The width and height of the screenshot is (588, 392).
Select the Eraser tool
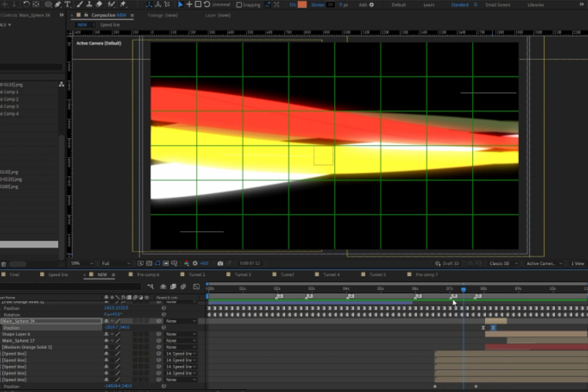coord(99,4)
